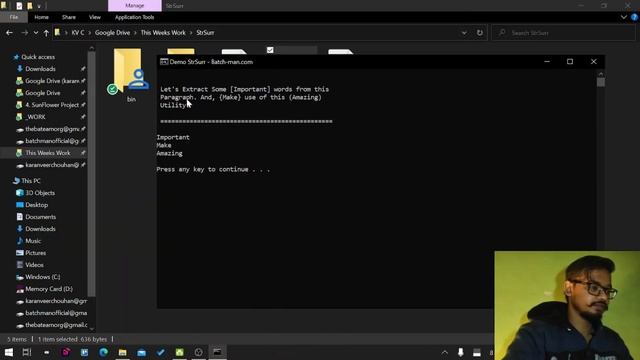Click This Weeks Work breadcrumb segment
The width and height of the screenshot is (640, 360).
(x=163, y=33)
